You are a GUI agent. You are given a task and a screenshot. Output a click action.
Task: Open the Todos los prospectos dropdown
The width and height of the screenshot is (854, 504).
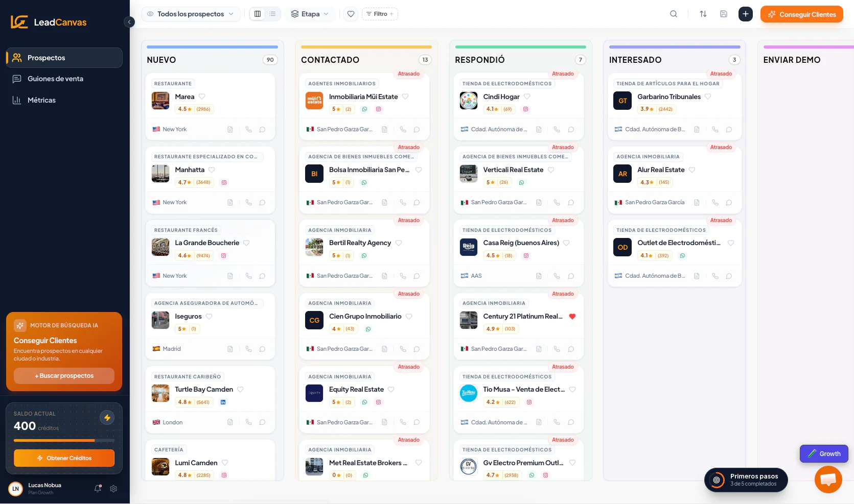pos(191,14)
